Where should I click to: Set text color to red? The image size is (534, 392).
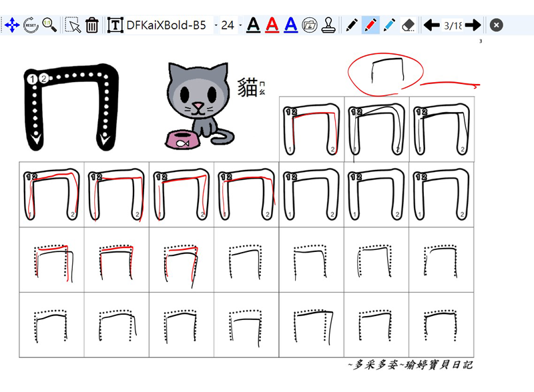click(x=272, y=25)
